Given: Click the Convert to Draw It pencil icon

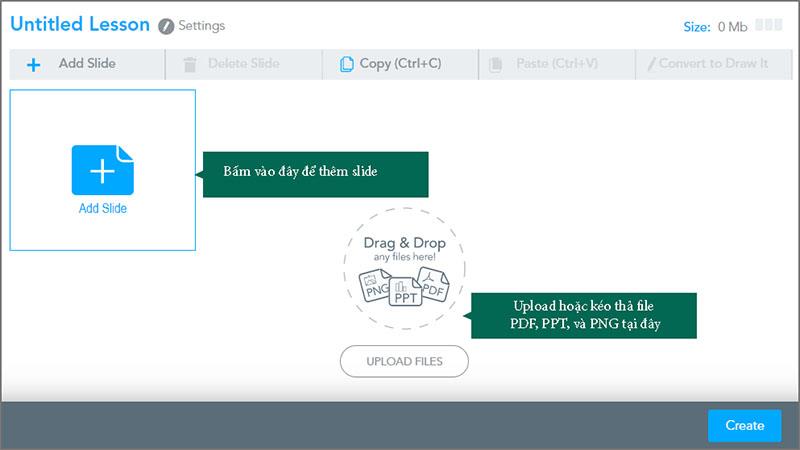Looking at the screenshot, I should point(651,64).
